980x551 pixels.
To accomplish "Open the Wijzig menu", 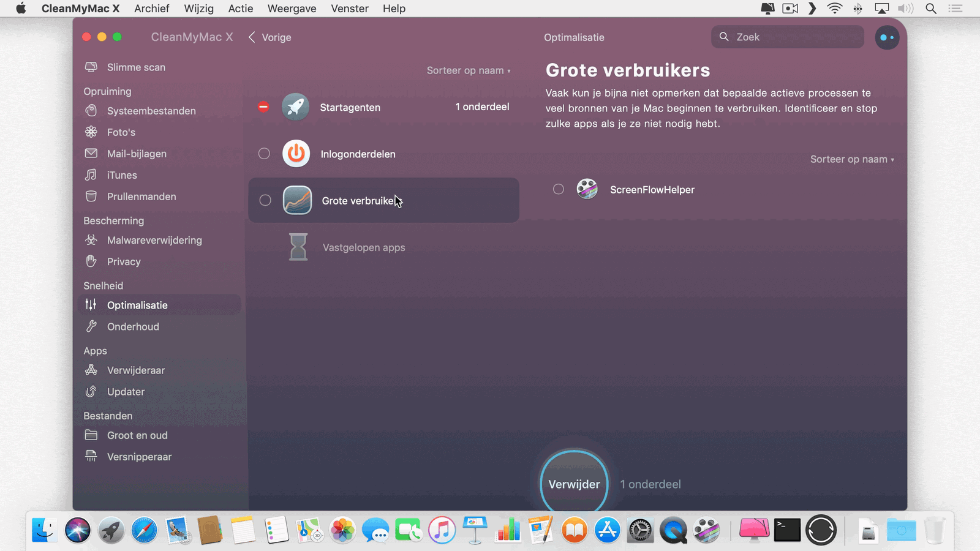I will [198, 9].
